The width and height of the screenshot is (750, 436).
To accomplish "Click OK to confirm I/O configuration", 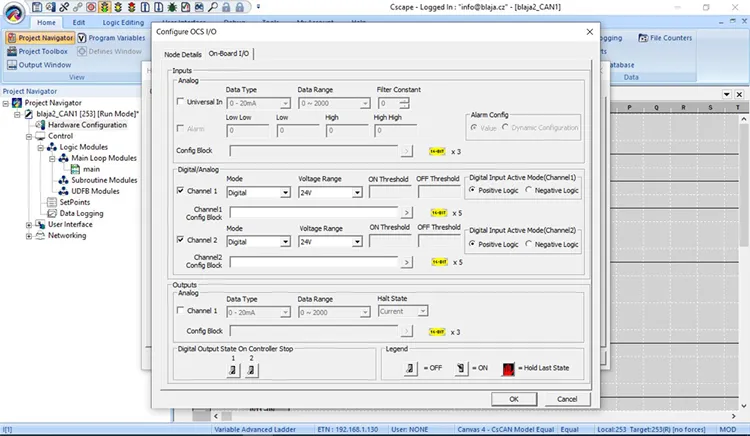I will point(513,399).
